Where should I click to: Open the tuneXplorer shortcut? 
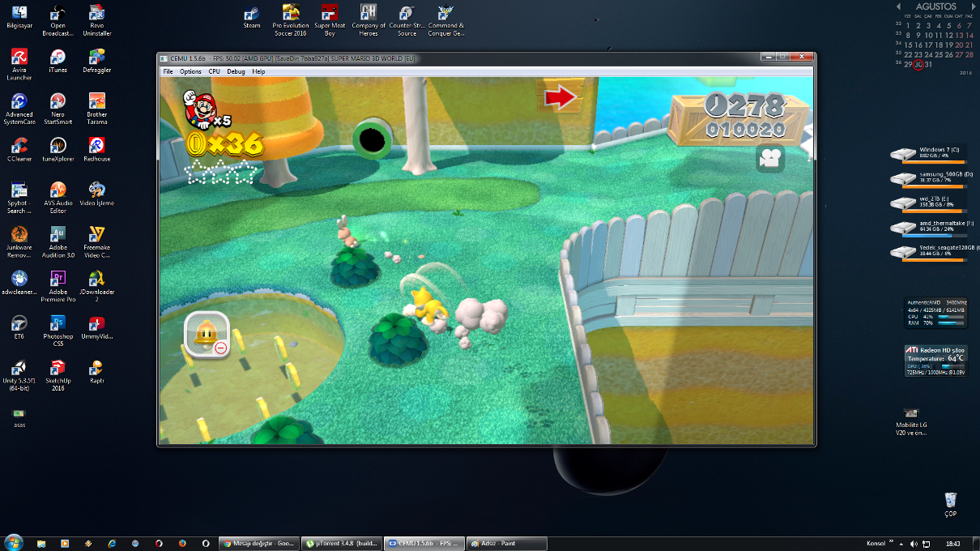58,149
